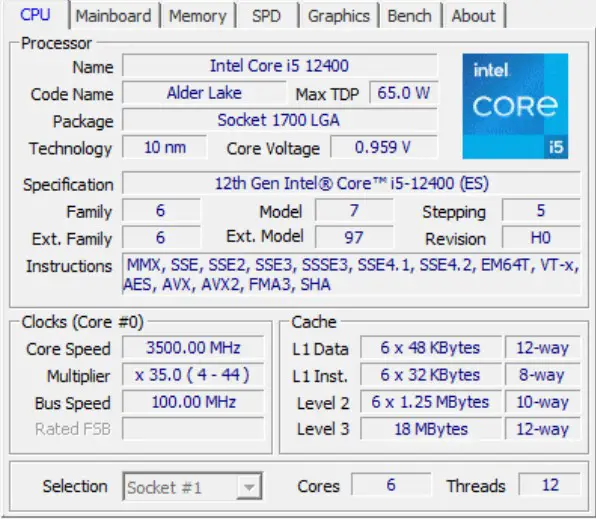Screen dimensions: 596x519
Task: Select the CPU tab
Action: (x=35, y=15)
